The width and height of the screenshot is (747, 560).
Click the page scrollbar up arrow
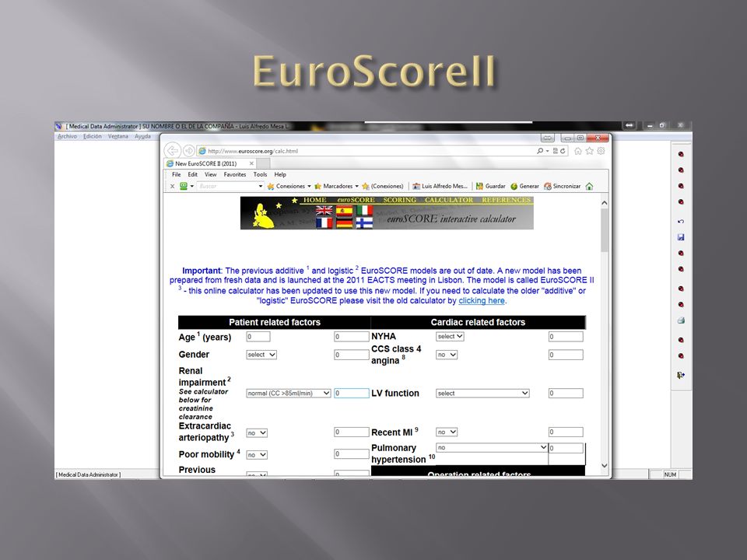coord(604,203)
